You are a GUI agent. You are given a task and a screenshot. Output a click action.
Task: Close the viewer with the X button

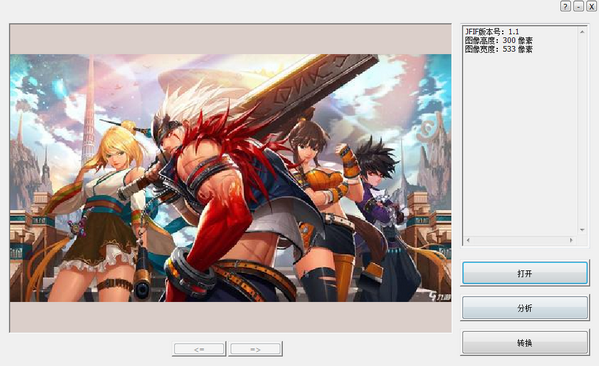591,6
